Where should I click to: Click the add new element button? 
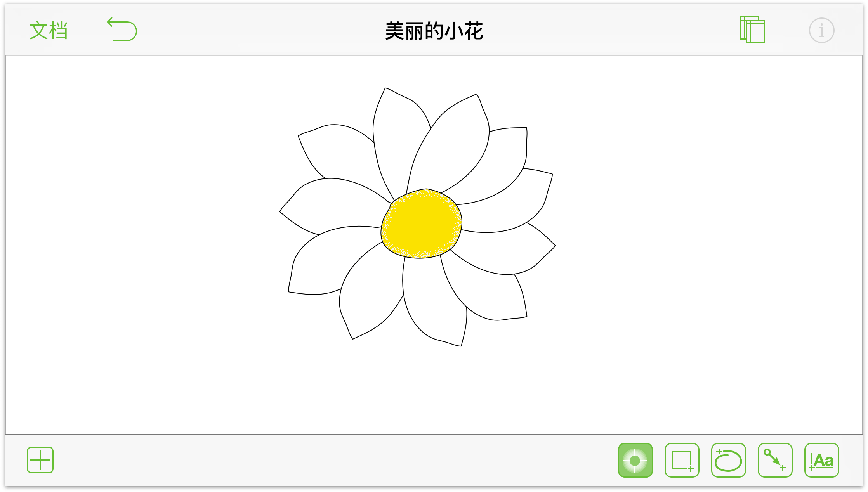[39, 460]
